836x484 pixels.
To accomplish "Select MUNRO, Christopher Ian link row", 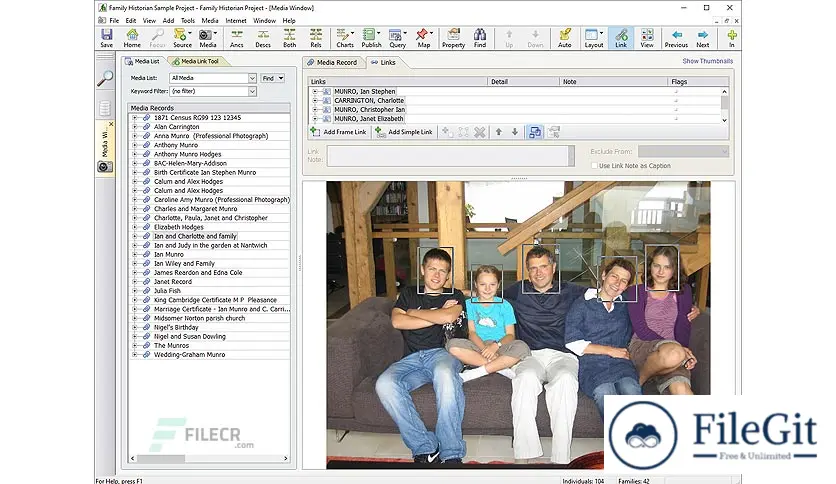I will pyautogui.click(x=369, y=110).
